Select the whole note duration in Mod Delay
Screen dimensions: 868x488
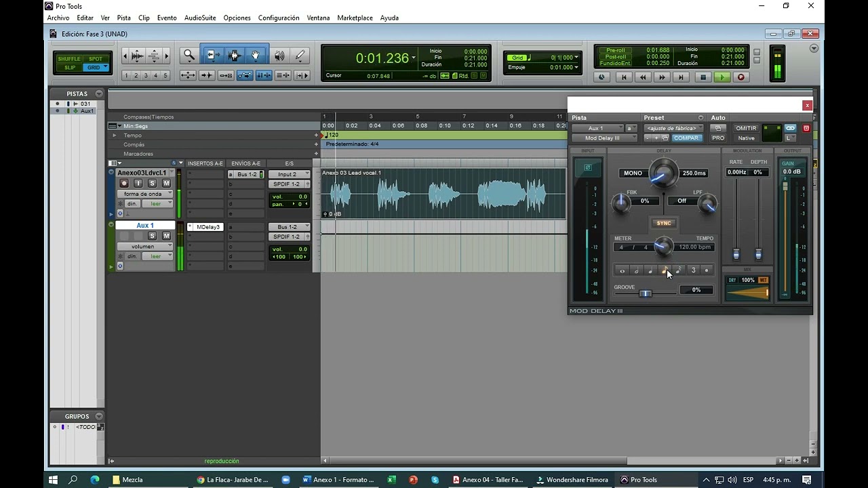click(622, 270)
